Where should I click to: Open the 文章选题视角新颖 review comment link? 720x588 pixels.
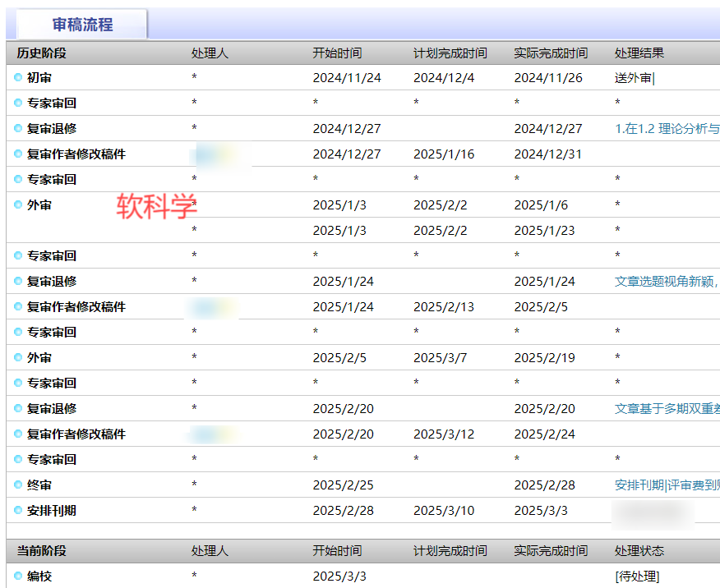667,281
